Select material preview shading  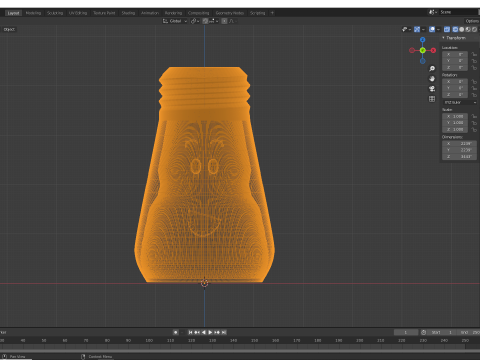click(468, 29)
